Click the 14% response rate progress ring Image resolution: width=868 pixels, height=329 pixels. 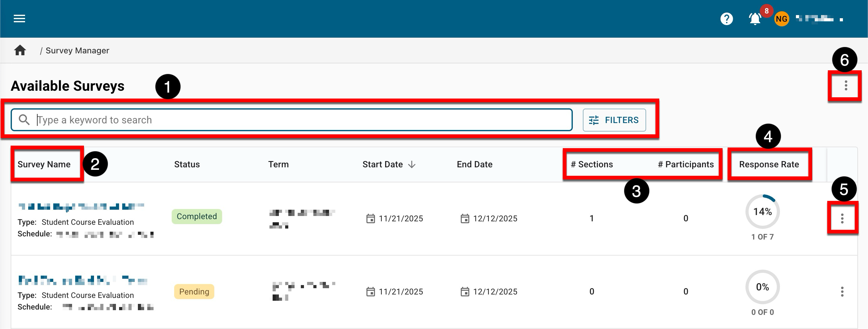[x=762, y=212]
